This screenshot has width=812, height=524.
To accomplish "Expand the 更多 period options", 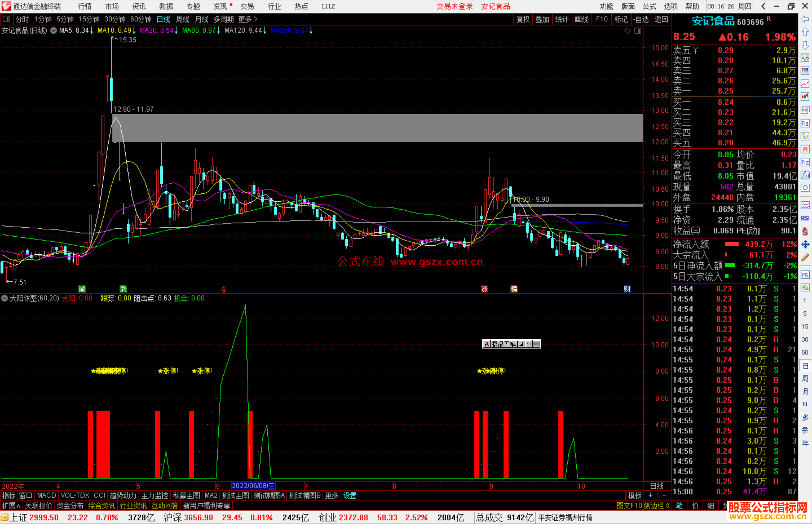I will click(247, 19).
